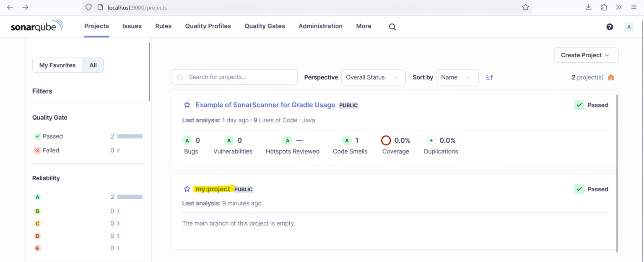644x262 pixels.
Task: Click the orange home icon beside project count
Action: pos(611,77)
